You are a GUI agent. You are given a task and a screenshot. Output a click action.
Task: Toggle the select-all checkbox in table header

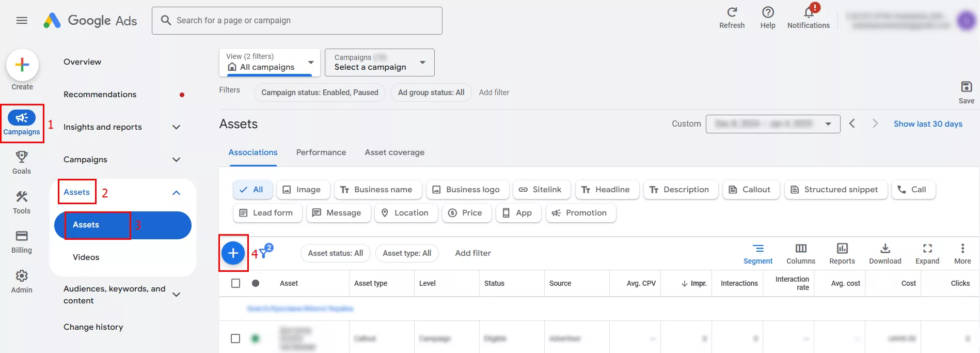click(236, 283)
